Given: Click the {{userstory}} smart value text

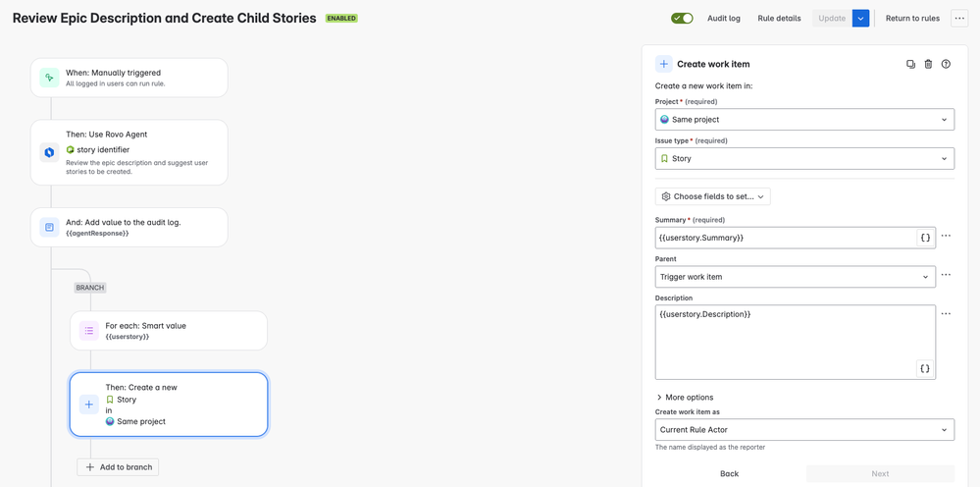Looking at the screenshot, I should (x=128, y=337).
